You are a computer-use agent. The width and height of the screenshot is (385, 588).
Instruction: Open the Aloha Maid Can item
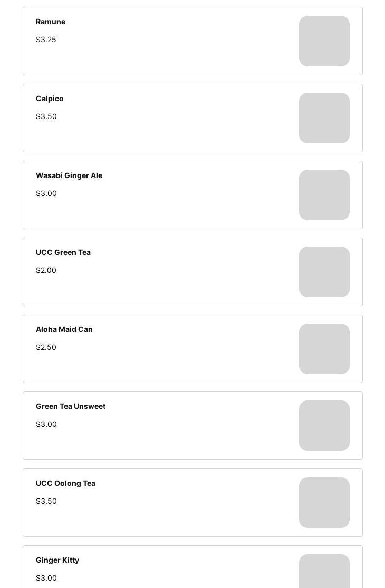64,329
